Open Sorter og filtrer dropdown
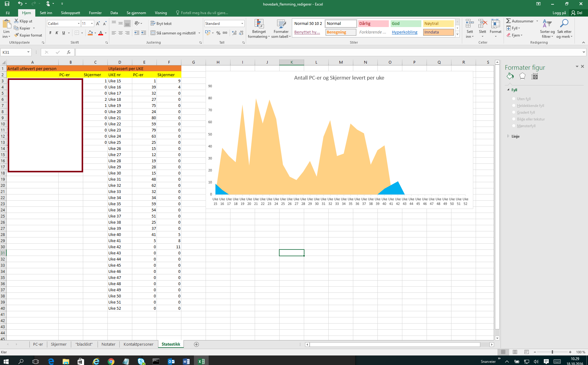This screenshot has width=588, height=365. click(547, 29)
